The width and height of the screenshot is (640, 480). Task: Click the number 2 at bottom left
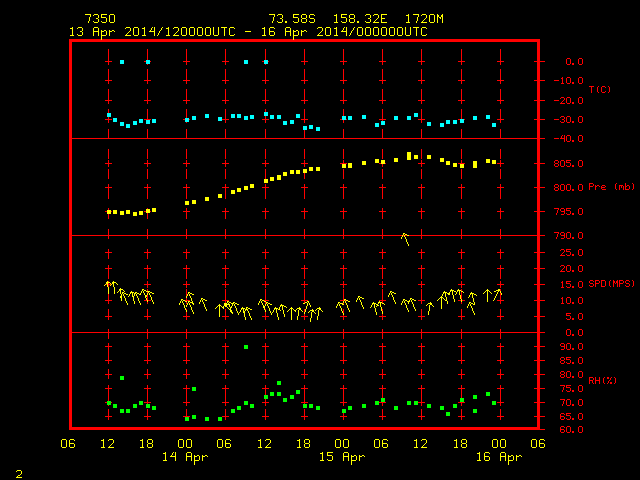coord(19,474)
